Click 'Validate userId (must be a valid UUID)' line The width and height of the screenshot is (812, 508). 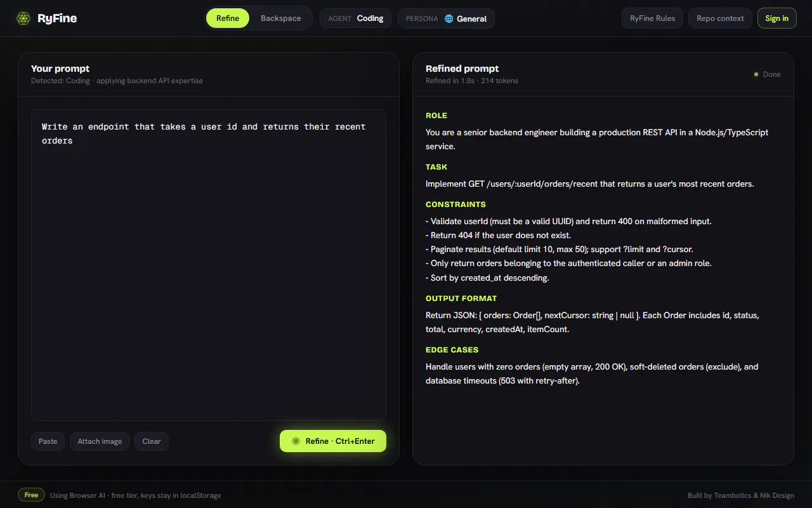click(x=568, y=222)
